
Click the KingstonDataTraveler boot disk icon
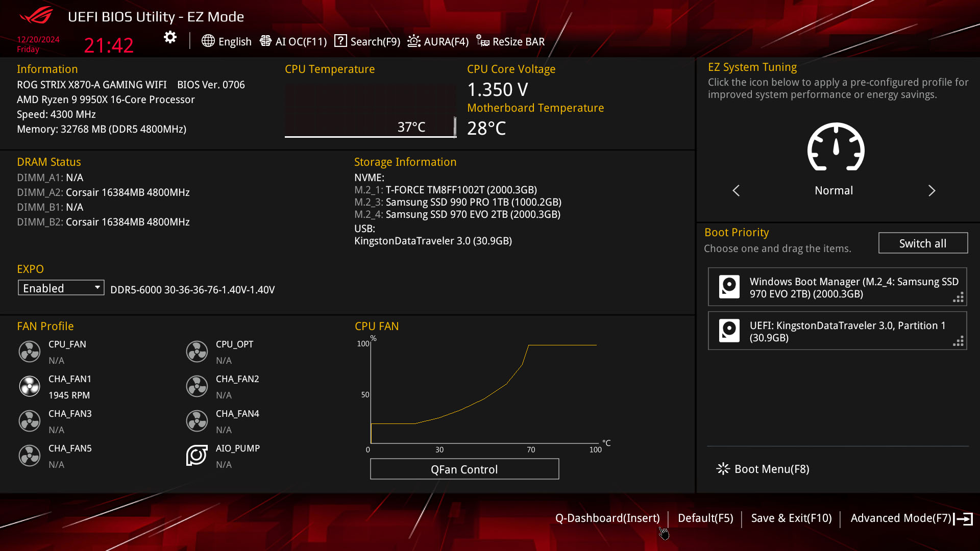[x=729, y=331]
